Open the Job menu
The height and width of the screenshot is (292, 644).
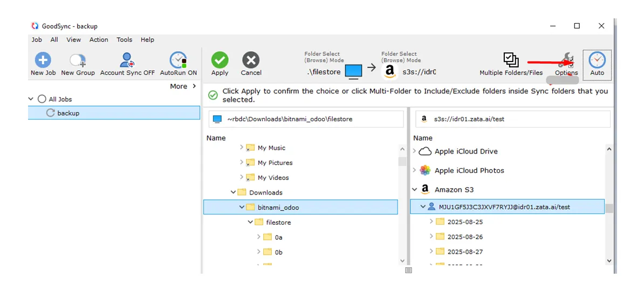pos(37,40)
